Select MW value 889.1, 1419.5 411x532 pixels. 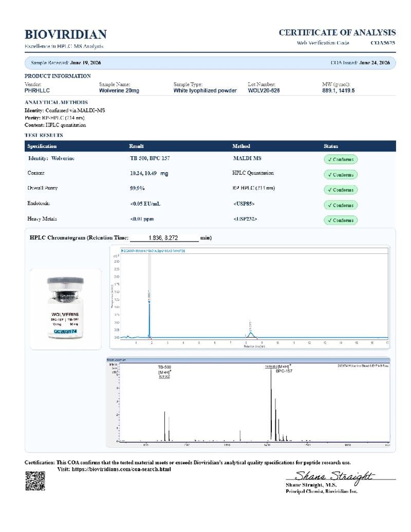pos(338,90)
